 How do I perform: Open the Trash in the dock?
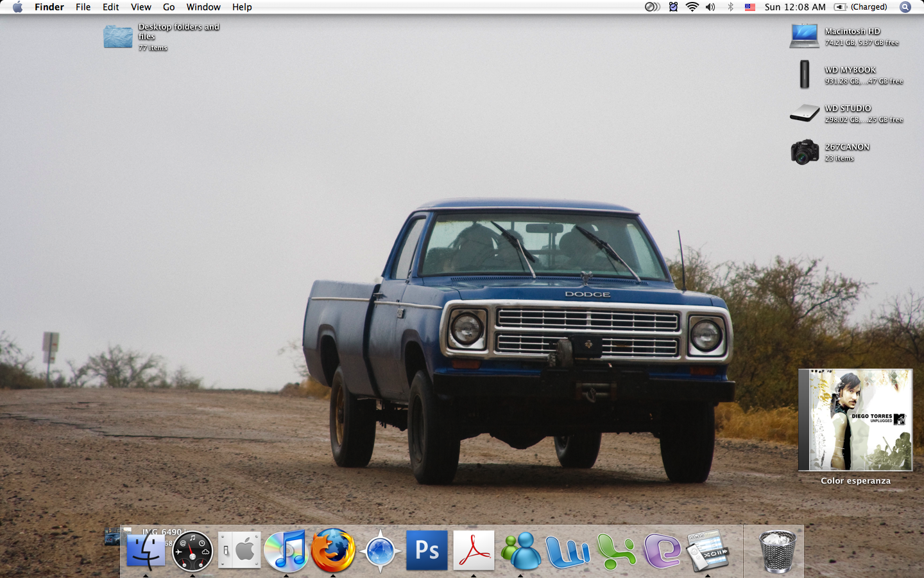point(777,550)
